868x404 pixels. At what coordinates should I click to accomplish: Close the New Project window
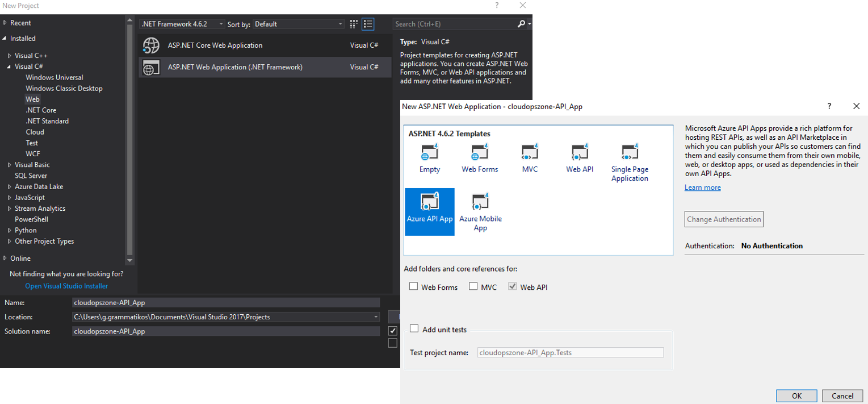tap(523, 5)
